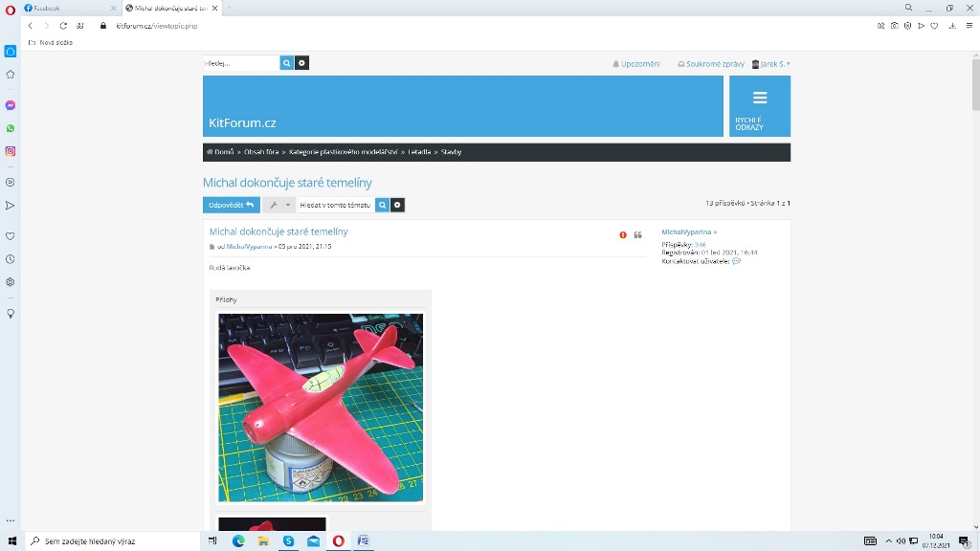Open Instagram in the Opera sidebar

[11, 151]
